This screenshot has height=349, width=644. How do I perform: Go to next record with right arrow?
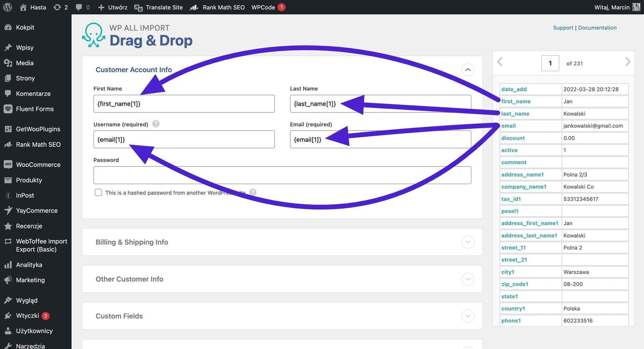[x=627, y=62]
